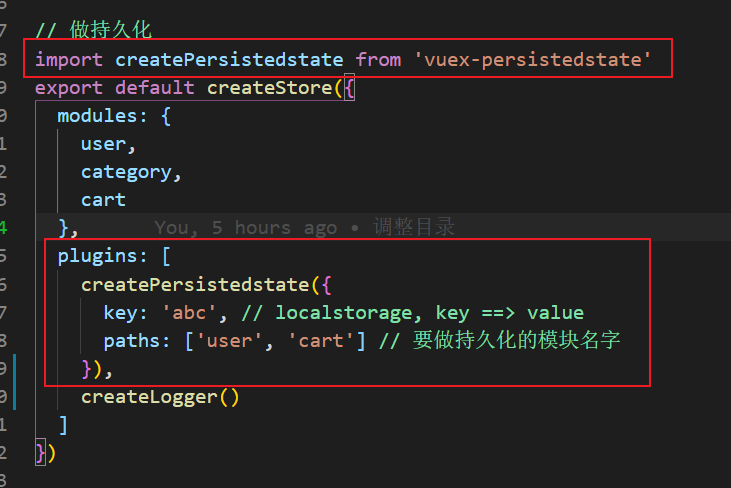Click the category entry inside modules

pyautogui.click(x=127, y=172)
